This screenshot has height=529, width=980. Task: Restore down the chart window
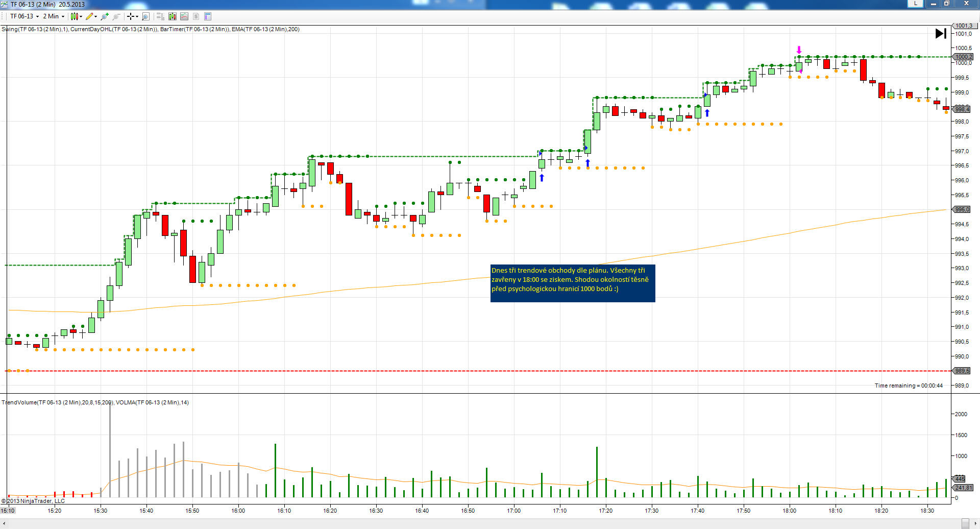(946, 4)
